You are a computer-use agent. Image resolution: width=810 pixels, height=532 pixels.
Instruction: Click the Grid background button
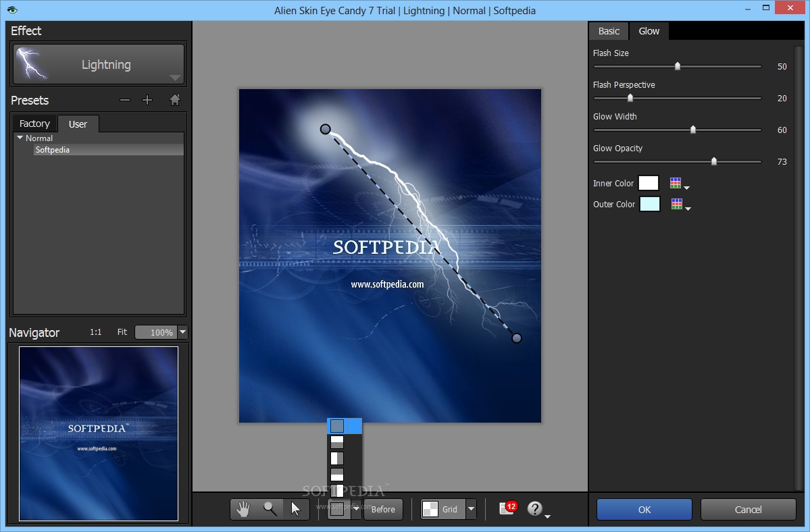(x=443, y=509)
